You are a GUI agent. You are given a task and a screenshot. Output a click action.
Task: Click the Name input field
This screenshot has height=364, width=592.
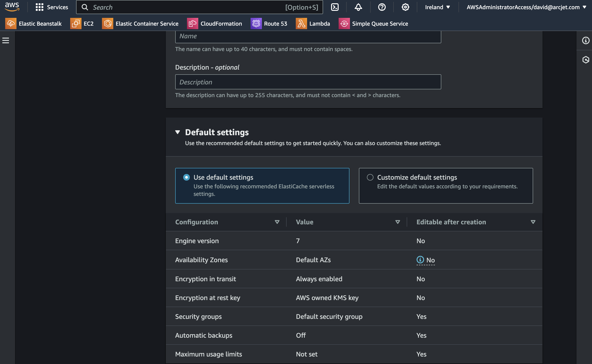point(308,36)
